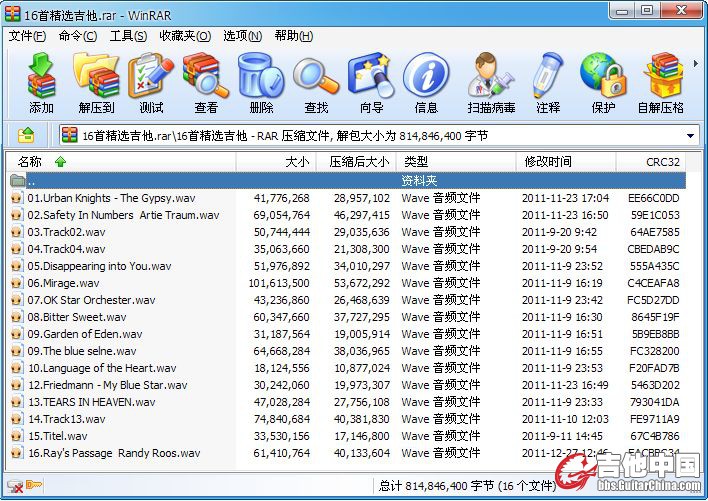Viewport: 708px width, 501px height.
Task: Sort by 名称 column header
Action: tap(121, 162)
